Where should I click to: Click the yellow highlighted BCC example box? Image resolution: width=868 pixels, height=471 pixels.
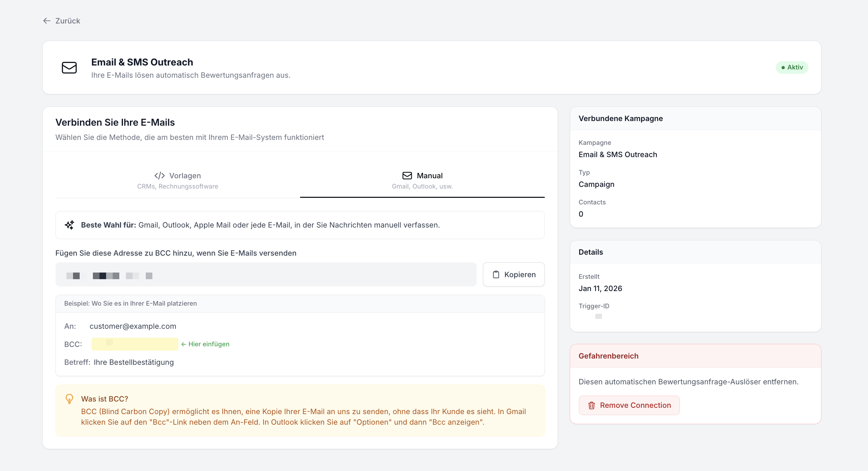pyautogui.click(x=135, y=344)
